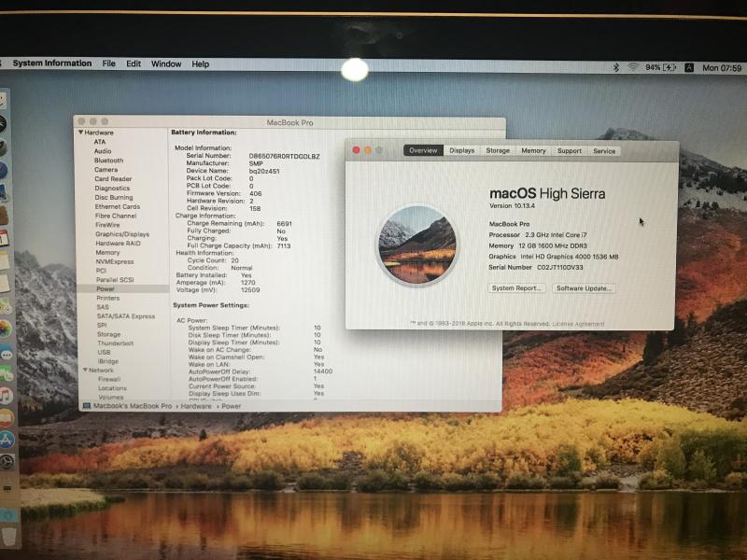The height and width of the screenshot is (560, 747).
Task: Select Diagnostics in the sidebar
Action: click(x=112, y=189)
